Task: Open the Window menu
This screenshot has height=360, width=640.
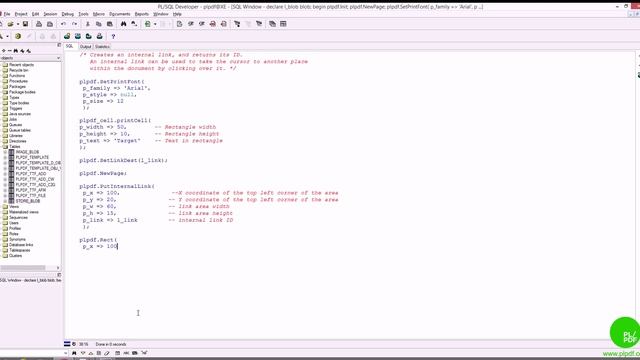Action: coord(160,14)
